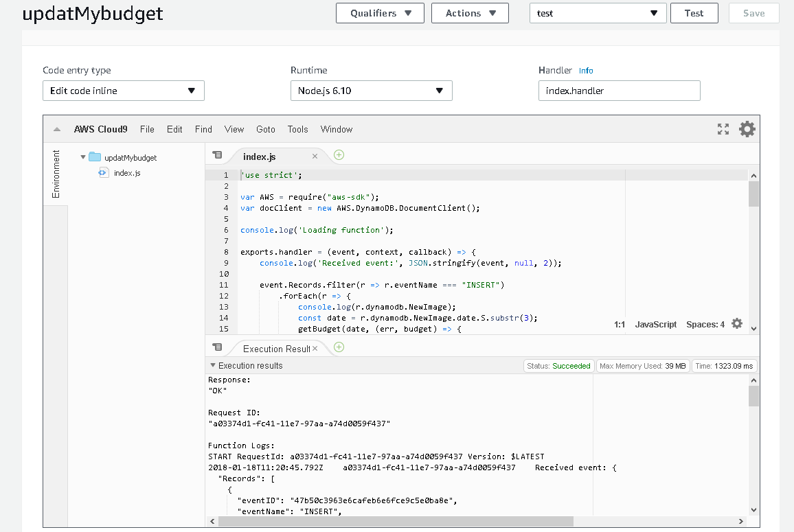
Task: Add new editor tab with plus icon
Action: click(x=339, y=155)
